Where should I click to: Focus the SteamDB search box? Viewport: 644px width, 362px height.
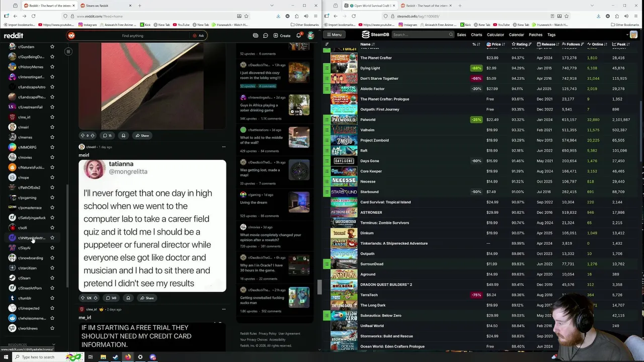coord(423,35)
